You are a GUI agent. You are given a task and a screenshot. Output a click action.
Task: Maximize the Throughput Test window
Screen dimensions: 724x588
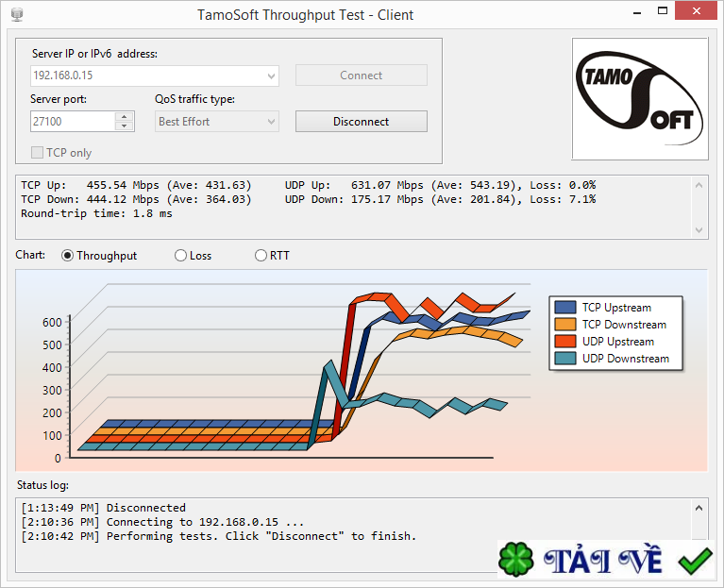[x=662, y=11]
